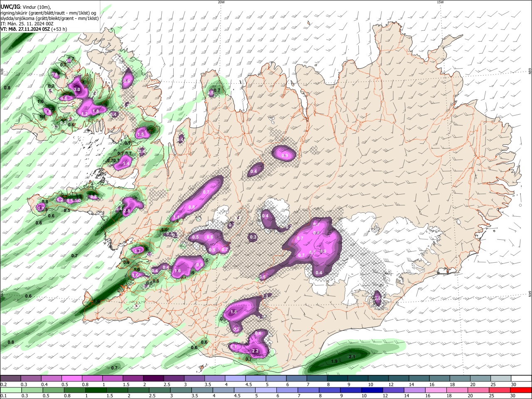Pick the red swatch ending the lower legend row
Screen dimensions: 532x399
[x=521, y=390]
